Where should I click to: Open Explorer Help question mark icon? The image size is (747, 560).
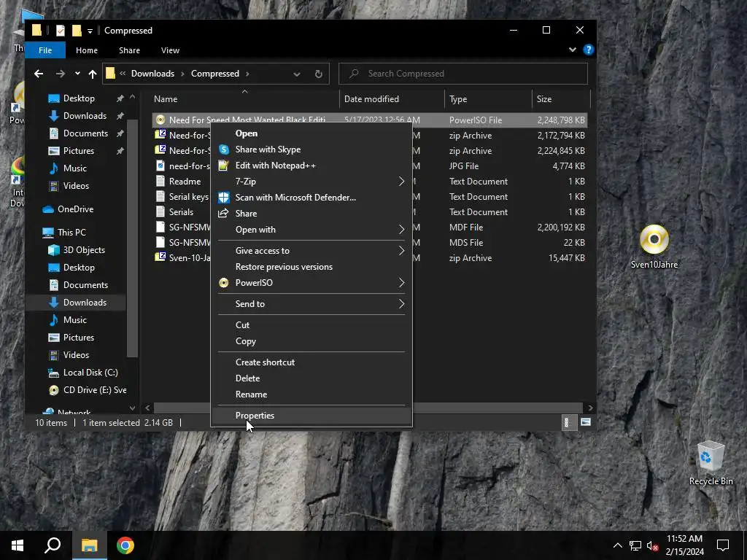(589, 50)
